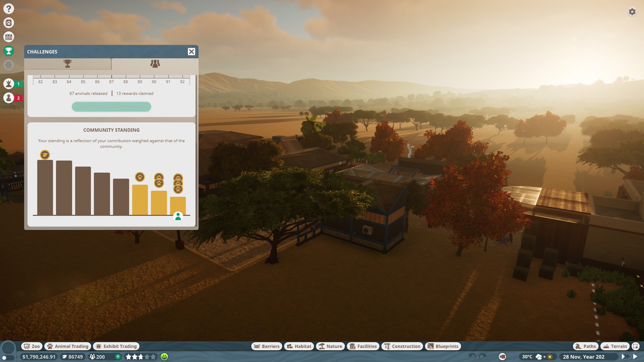This screenshot has width=644, height=362.
Task: Open the keeper notification icon with badge 1
Action: click(9, 84)
